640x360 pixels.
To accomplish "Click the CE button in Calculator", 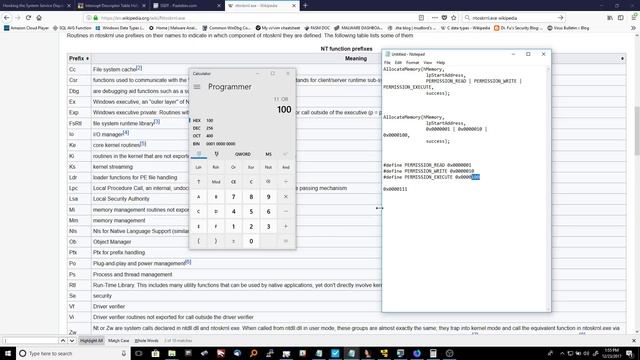I will click(x=233, y=182).
